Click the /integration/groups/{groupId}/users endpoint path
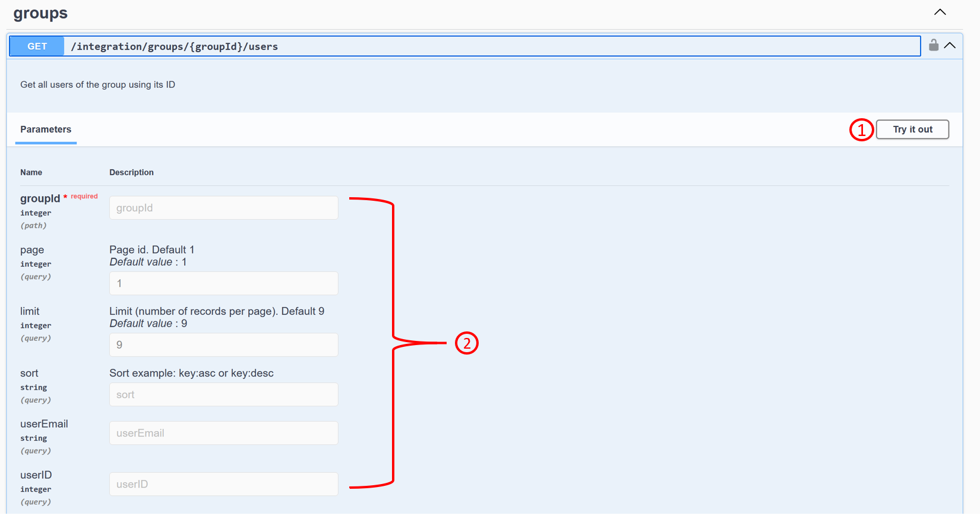The image size is (980, 528). [174, 46]
